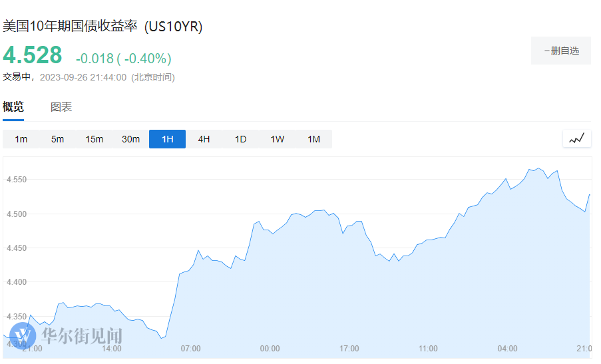Open the chart style line icon

(x=576, y=138)
